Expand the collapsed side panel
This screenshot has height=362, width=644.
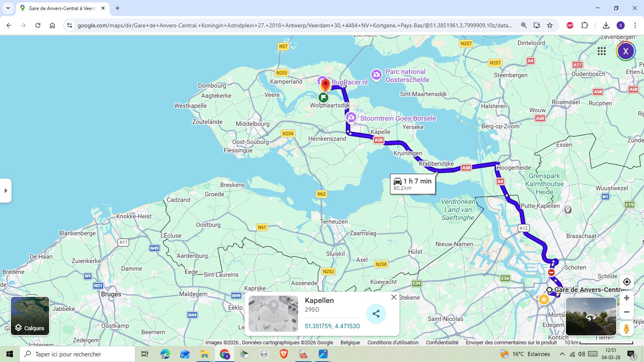(x=6, y=191)
